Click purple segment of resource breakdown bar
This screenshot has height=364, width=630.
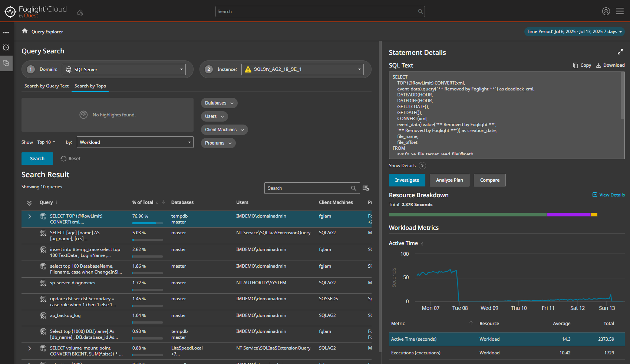pyautogui.click(x=569, y=215)
